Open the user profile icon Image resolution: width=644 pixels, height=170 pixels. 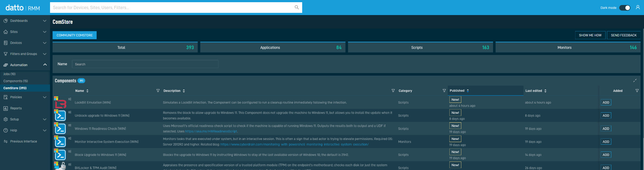pyautogui.click(x=638, y=7)
